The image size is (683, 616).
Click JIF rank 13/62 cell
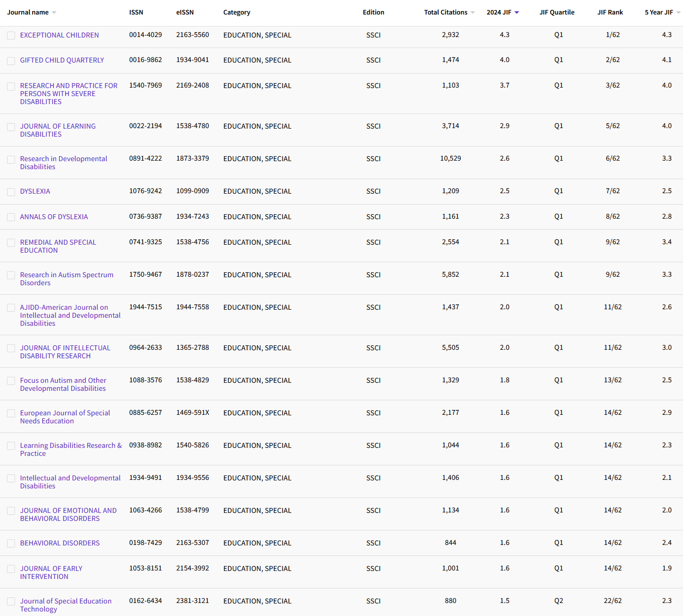click(613, 380)
